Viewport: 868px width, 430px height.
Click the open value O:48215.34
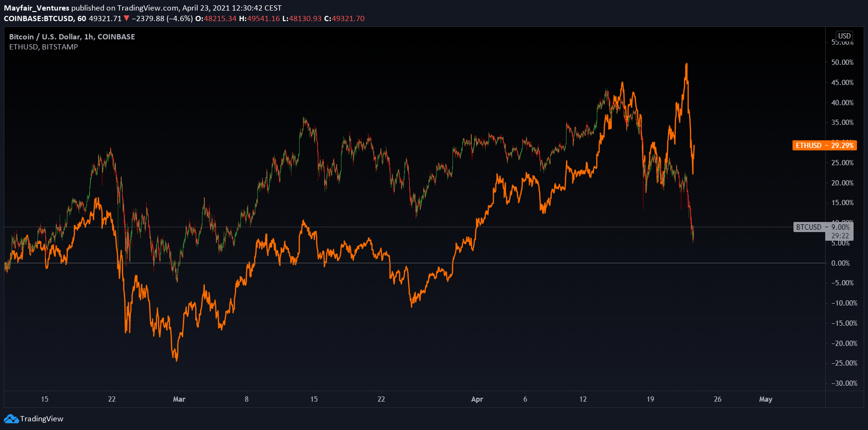(x=216, y=19)
